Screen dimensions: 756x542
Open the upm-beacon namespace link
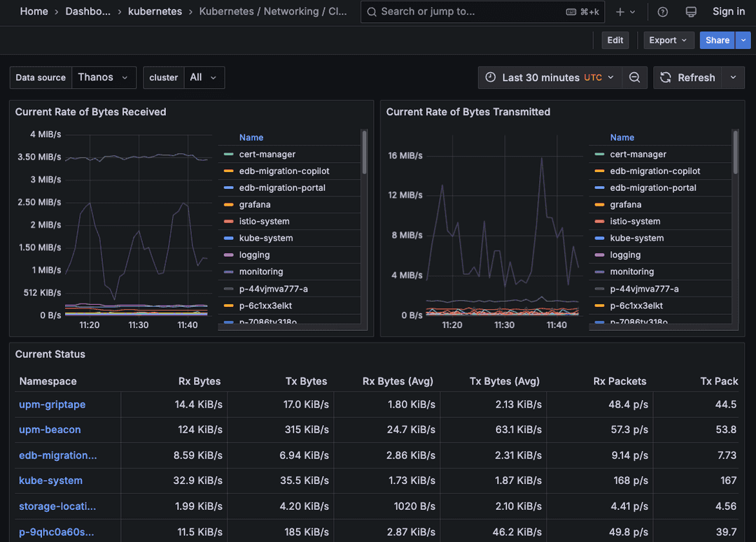tap(50, 429)
